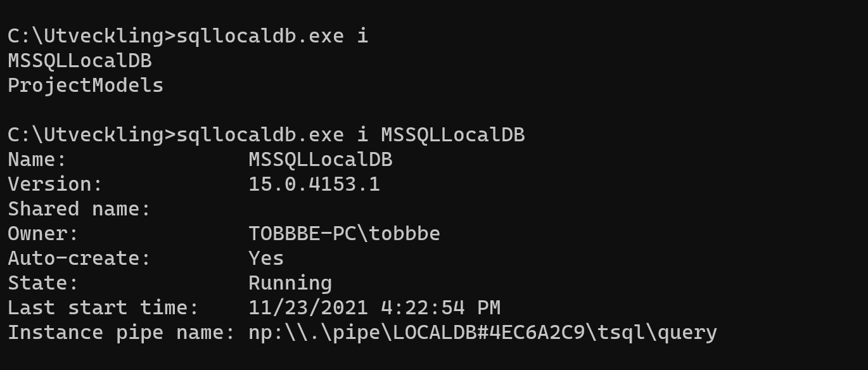868x370 pixels.
Task: Click the timestamp 11/23/2021 4:22:54 PM
Action: tap(374, 308)
